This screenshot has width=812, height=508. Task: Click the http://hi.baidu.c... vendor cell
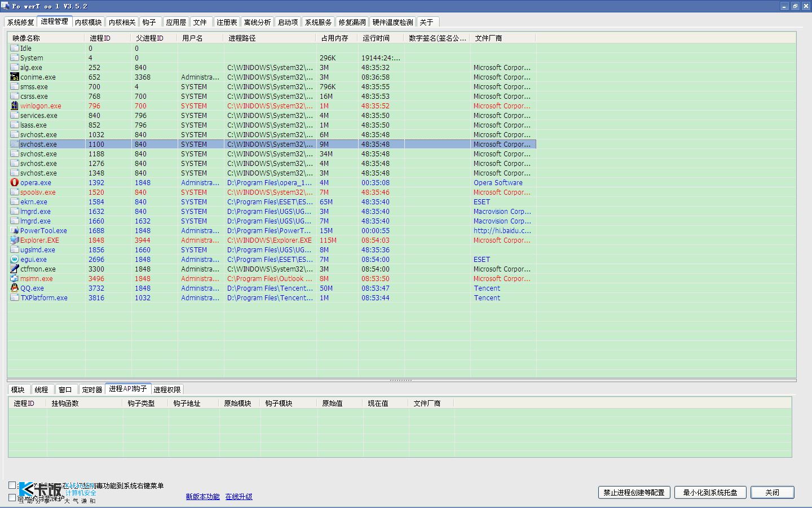click(x=502, y=230)
